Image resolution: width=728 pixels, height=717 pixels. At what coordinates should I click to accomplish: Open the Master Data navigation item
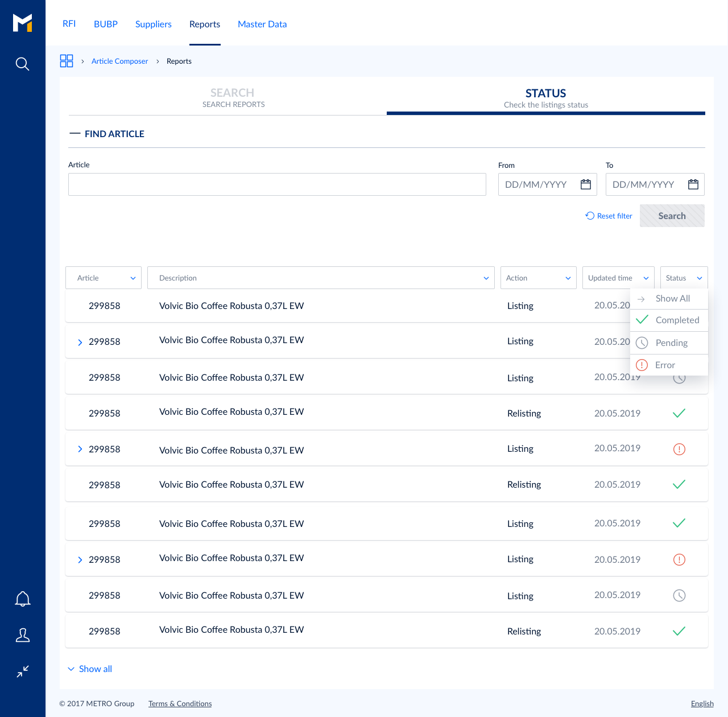click(262, 24)
